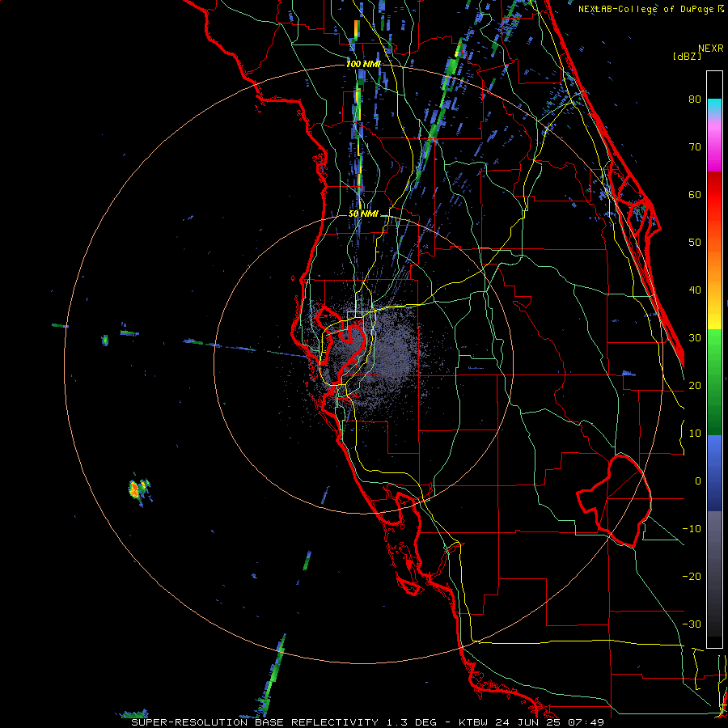This screenshot has height=728, width=728.
Task: Click the 50 NMI range ring label
Action: (363, 214)
